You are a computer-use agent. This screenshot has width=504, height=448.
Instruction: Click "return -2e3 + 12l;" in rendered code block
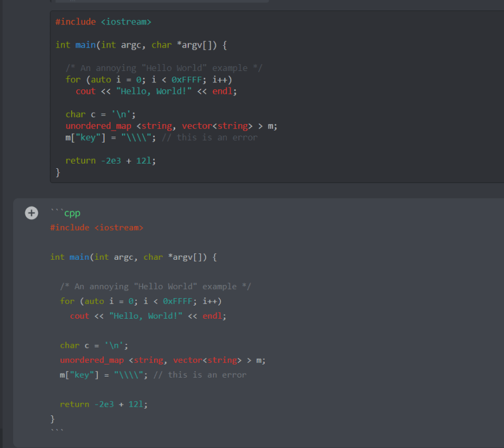pyautogui.click(x=111, y=161)
